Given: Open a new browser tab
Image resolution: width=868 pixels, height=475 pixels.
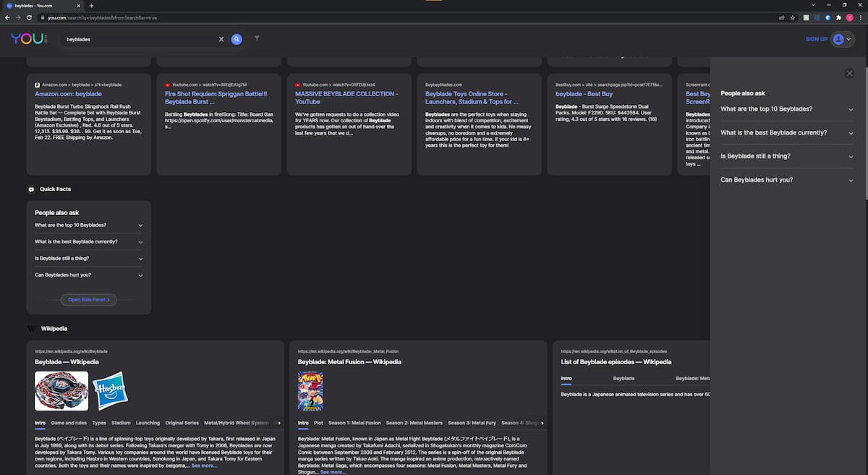Looking at the screenshot, I should [x=91, y=6].
